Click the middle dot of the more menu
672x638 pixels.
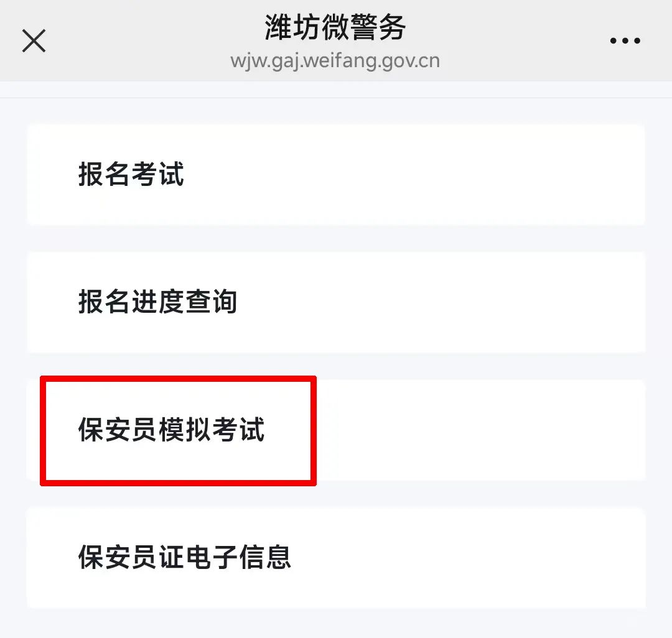625,40
